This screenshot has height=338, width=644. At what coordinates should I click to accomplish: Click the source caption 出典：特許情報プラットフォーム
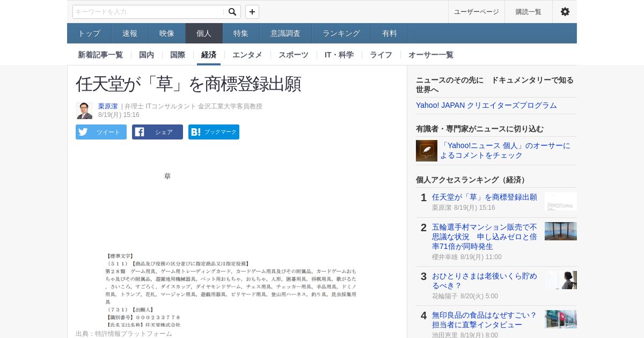pos(124,334)
